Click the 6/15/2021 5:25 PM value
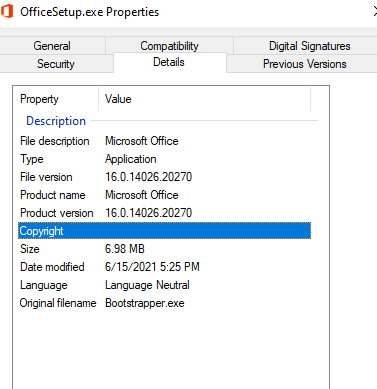Viewport: 377px width, 389px height. pos(152,267)
